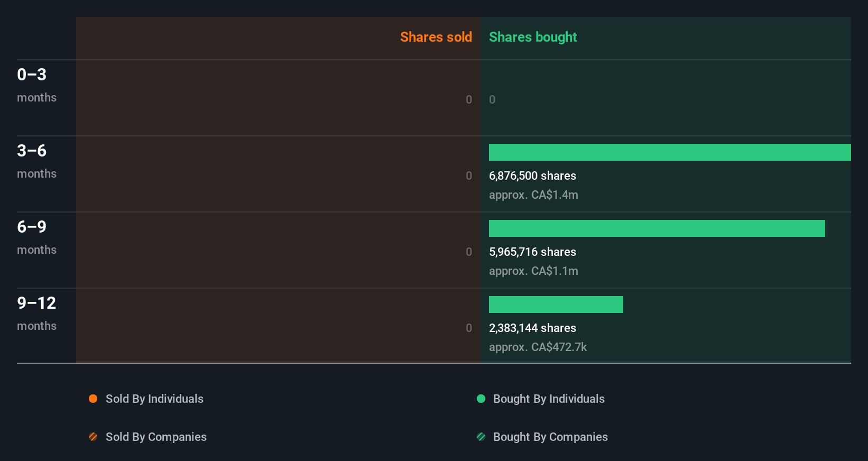Viewport: 868px width, 461px height.
Task: Select the 6–9 months row label
Action: point(36,237)
